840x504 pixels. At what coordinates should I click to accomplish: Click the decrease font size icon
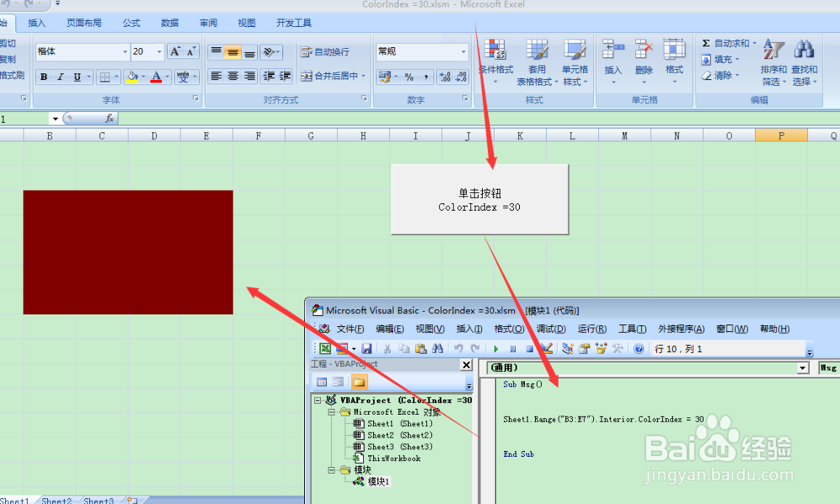[x=191, y=51]
